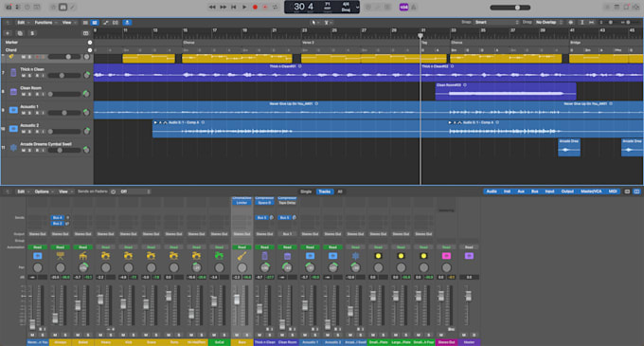
Task: Click the Acoustic 1 track audio icon
Action: coord(13,110)
